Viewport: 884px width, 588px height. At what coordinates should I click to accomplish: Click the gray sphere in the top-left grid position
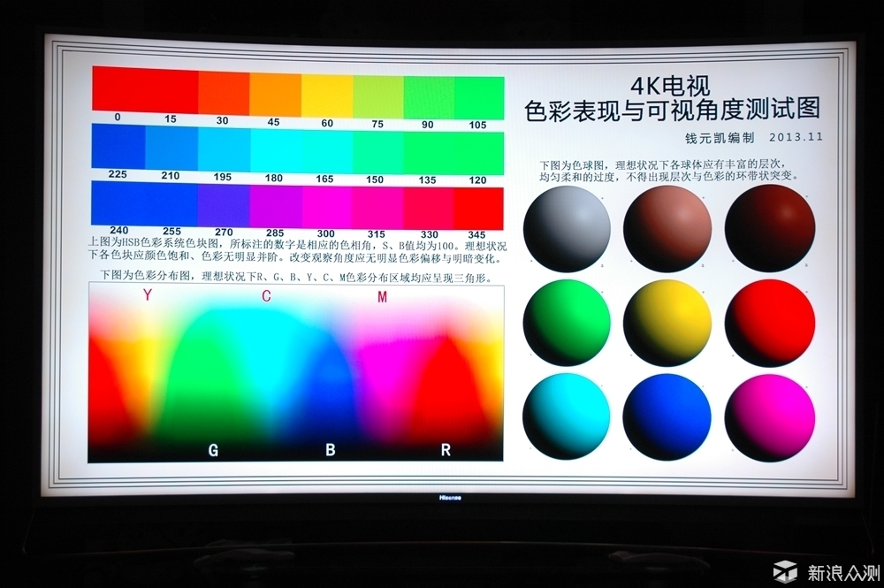[566, 230]
